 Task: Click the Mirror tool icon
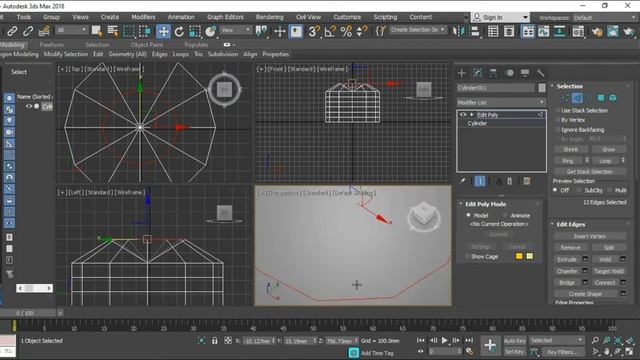tap(458, 31)
